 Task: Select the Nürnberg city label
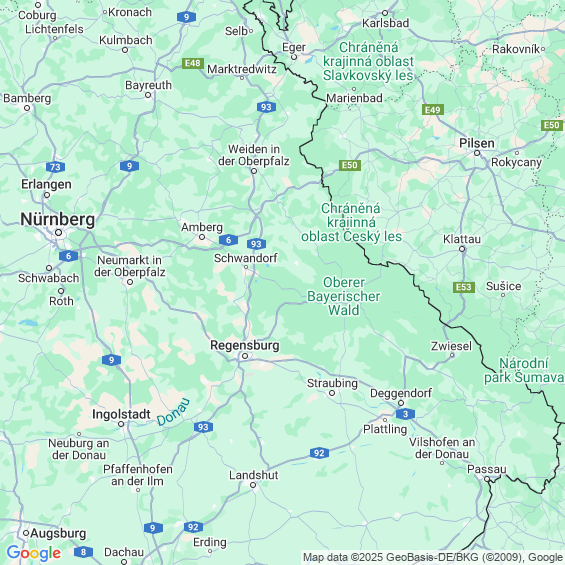(x=58, y=219)
